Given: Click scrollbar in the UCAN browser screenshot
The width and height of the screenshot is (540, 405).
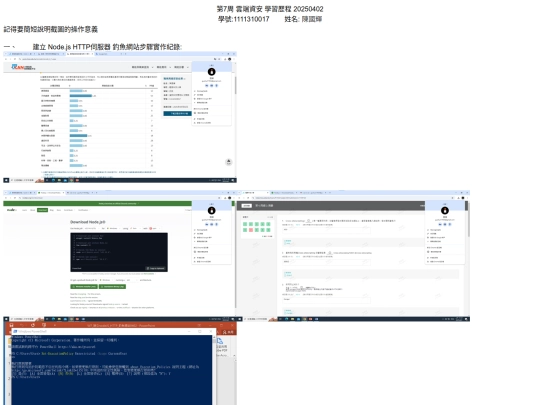Looking at the screenshot, I should (x=236, y=85).
